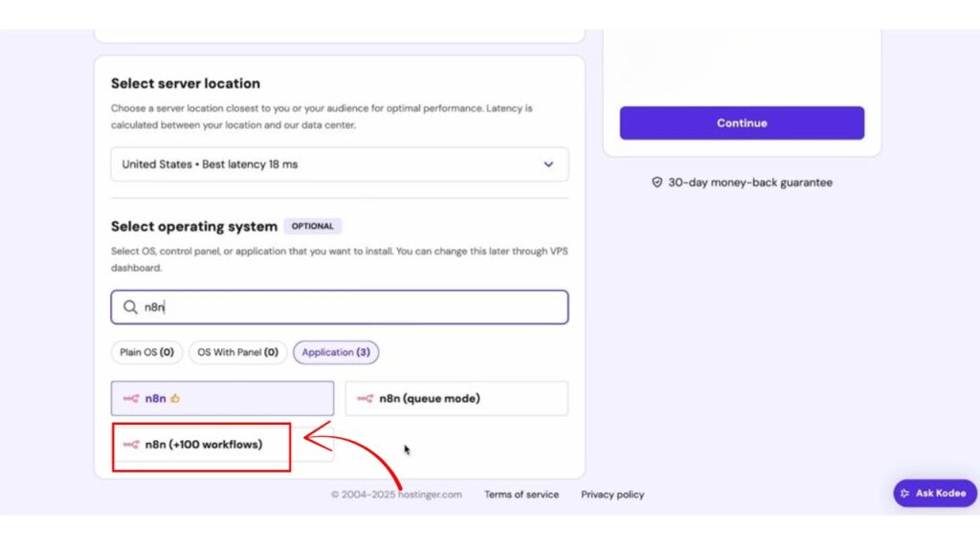This screenshot has height=551, width=980.
Task: Open the Terms of service link
Action: click(522, 495)
